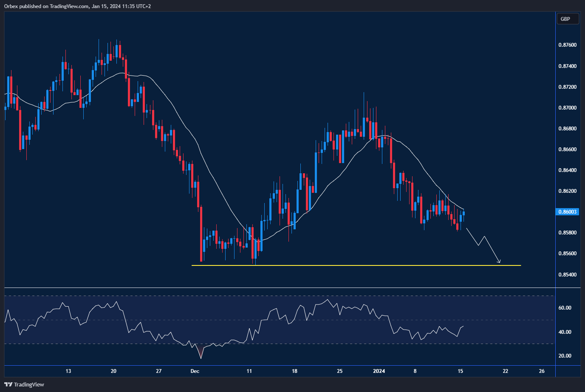Select the latest blue candle beside price tag
The width and height of the screenshot is (585, 392).
[x=464, y=213]
